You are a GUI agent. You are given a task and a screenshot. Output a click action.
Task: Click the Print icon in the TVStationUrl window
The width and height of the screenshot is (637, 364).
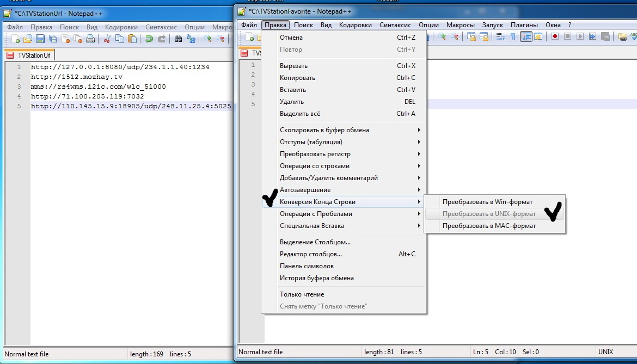[x=90, y=39]
